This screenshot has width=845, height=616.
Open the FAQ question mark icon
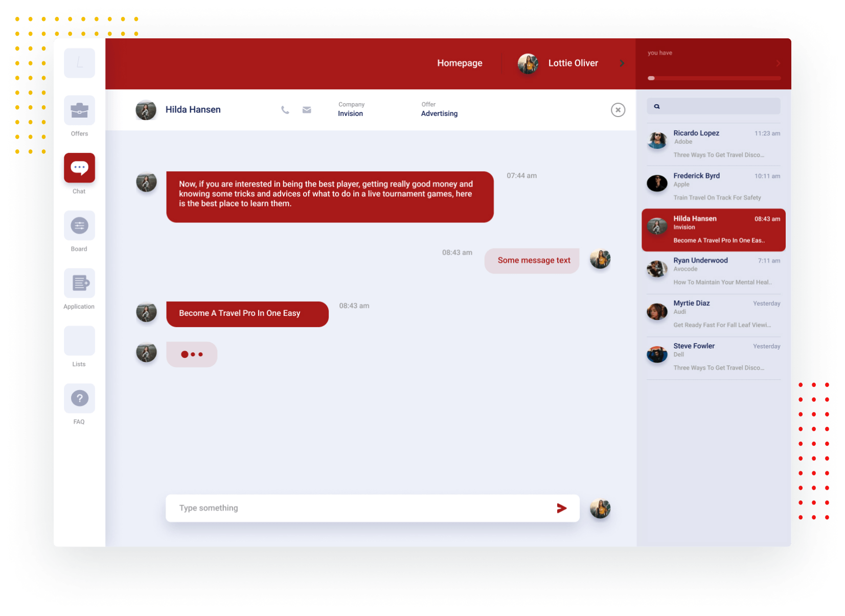pyautogui.click(x=79, y=398)
